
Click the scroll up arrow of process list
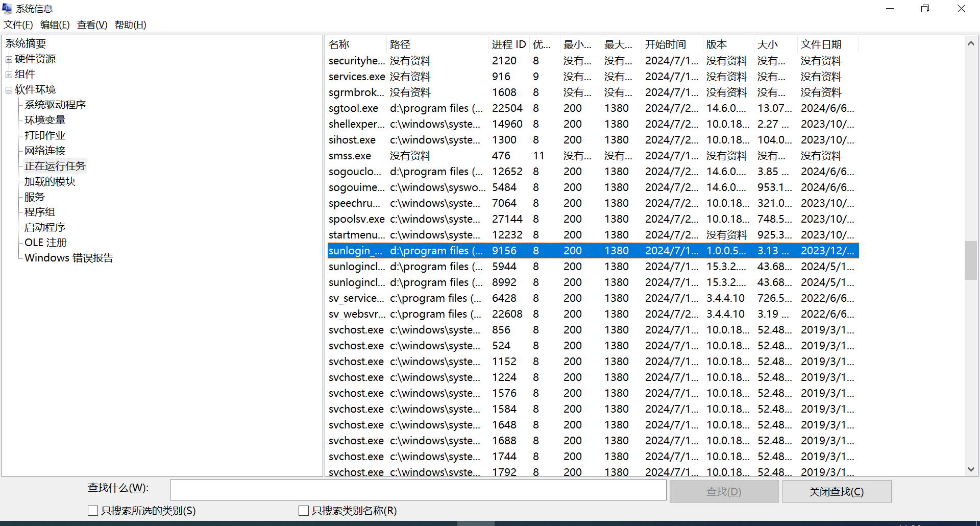coord(971,44)
